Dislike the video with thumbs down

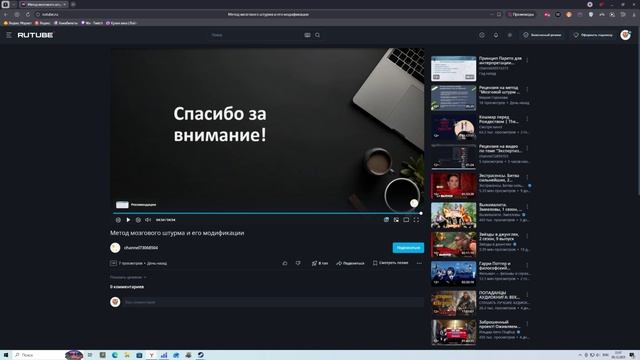[298, 263]
